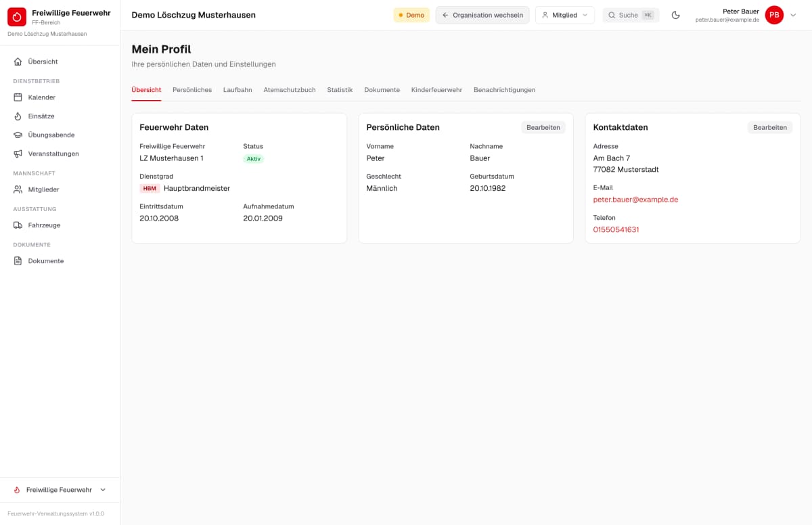
Task: Open Kalender in the sidebar
Action: (x=60, y=97)
